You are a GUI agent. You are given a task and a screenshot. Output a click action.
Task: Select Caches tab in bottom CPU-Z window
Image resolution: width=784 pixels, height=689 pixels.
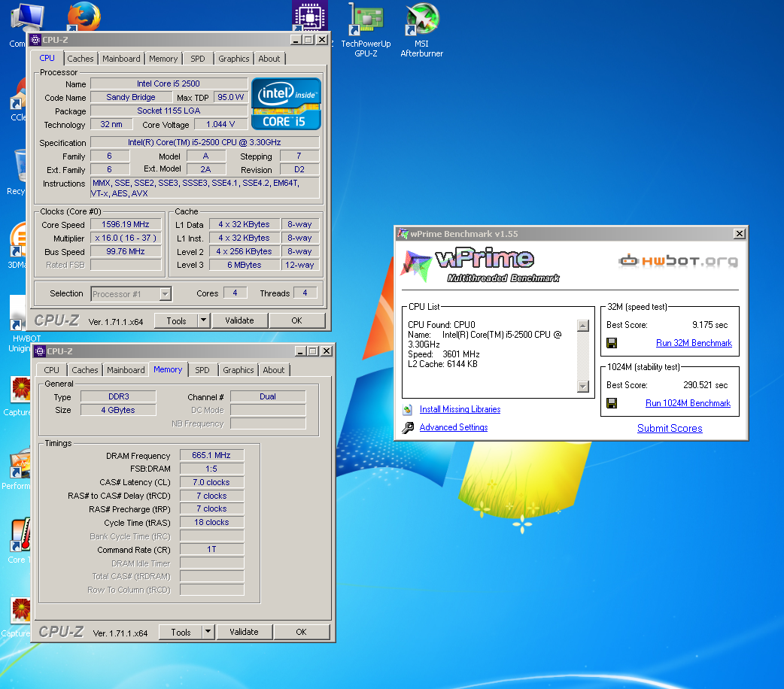coord(84,370)
